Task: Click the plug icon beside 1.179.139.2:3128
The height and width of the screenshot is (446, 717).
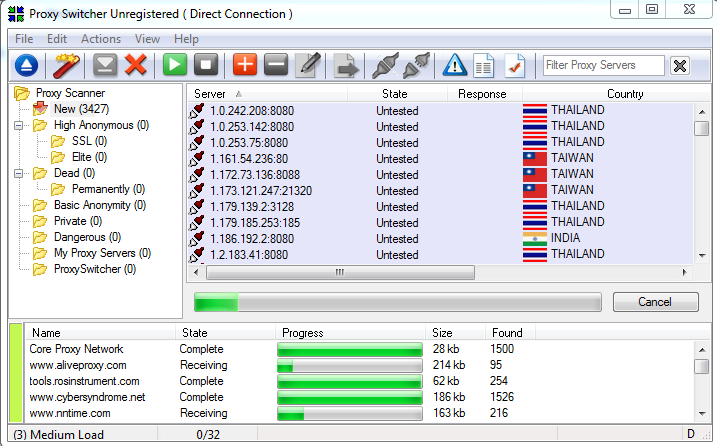Action: [197, 206]
